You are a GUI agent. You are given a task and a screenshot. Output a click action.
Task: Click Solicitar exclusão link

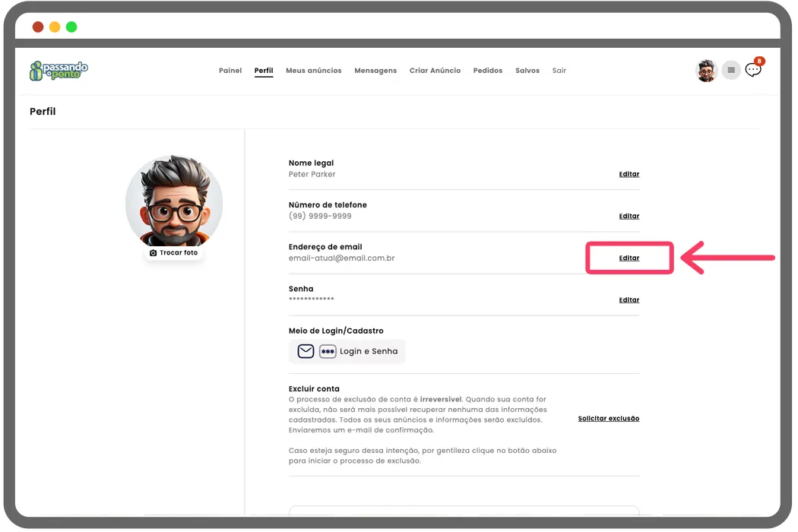(609, 418)
